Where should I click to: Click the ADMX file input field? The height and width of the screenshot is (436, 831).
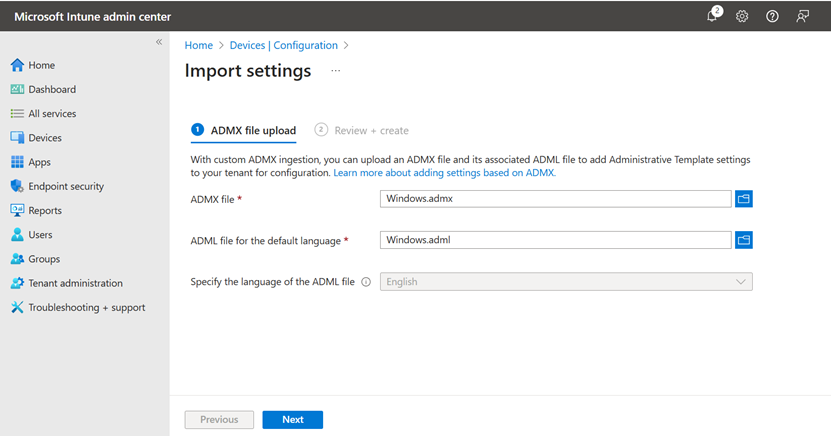555,199
